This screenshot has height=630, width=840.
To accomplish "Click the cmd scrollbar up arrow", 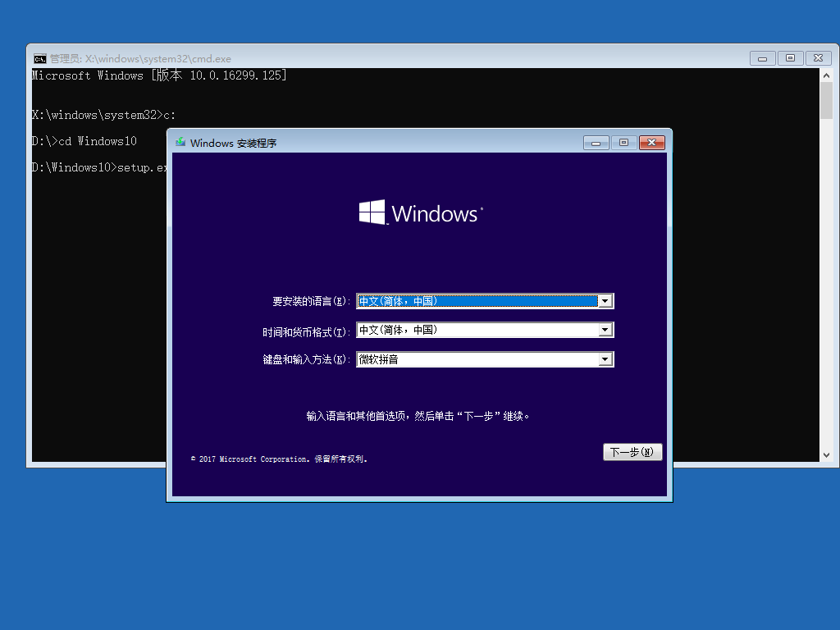I will pos(826,75).
